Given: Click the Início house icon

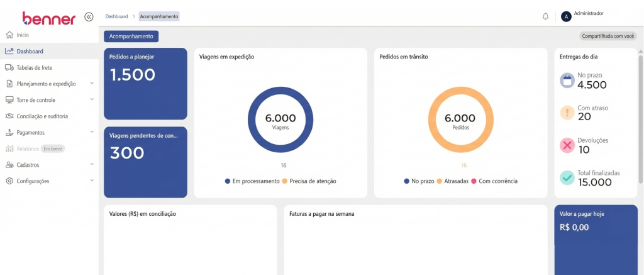Looking at the screenshot, I should click(10, 35).
